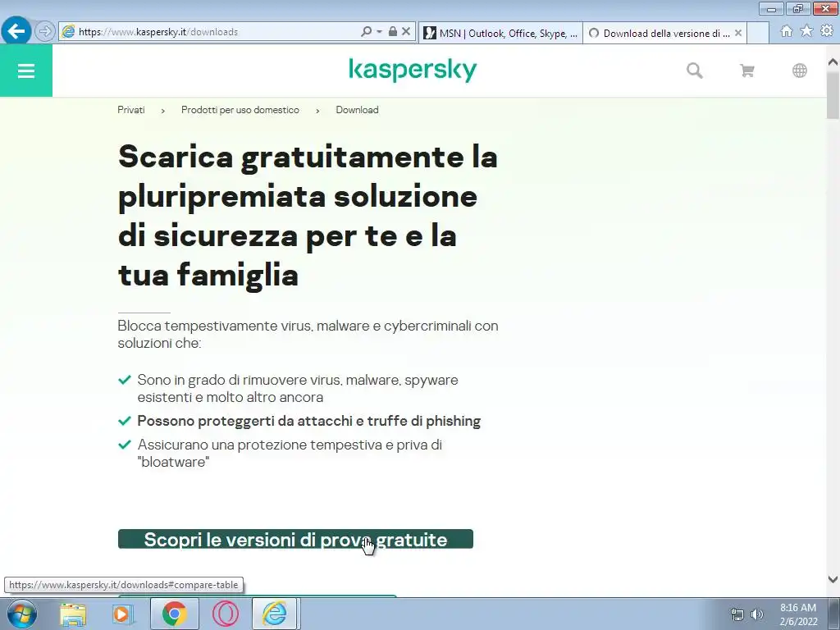This screenshot has height=630, width=840.
Task: Open the site search magnifier
Action: click(x=694, y=71)
